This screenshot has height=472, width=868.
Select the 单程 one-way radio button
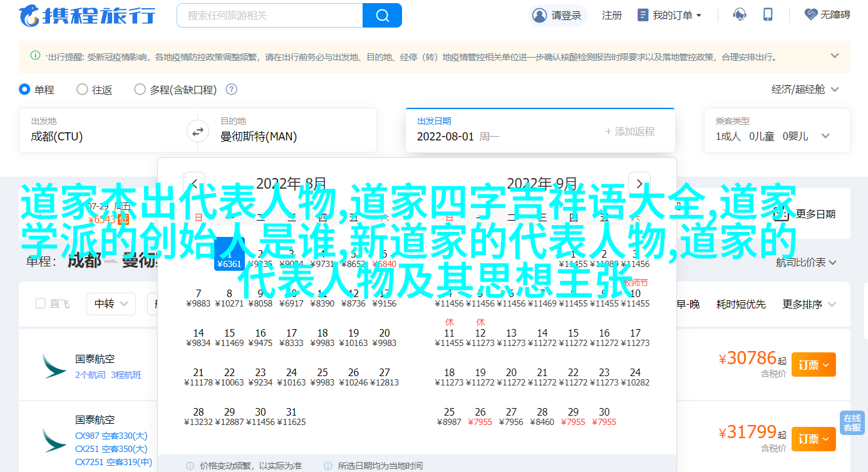pos(25,90)
